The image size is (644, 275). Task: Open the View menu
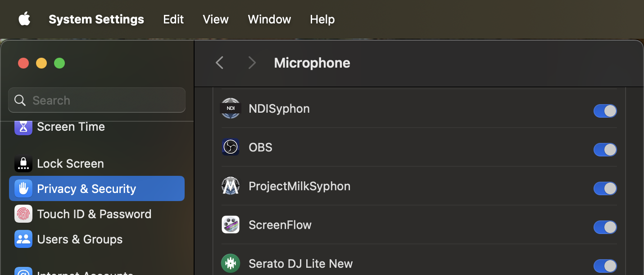[x=216, y=19]
